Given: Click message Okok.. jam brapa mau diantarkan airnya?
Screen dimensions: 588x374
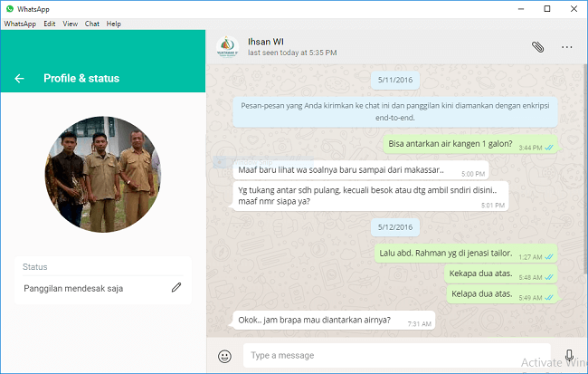Looking at the screenshot, I should [x=334, y=321].
